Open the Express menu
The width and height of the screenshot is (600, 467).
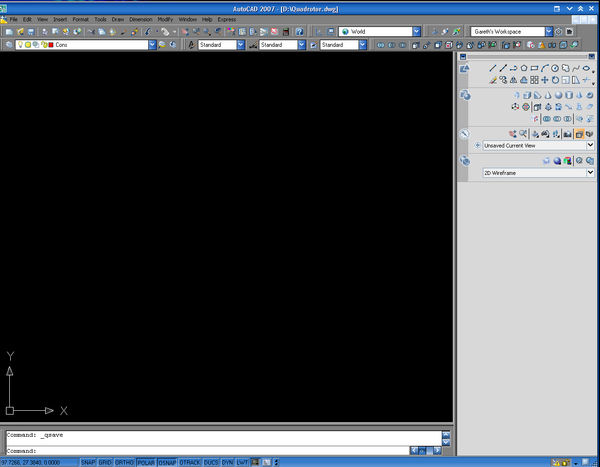[x=227, y=20]
